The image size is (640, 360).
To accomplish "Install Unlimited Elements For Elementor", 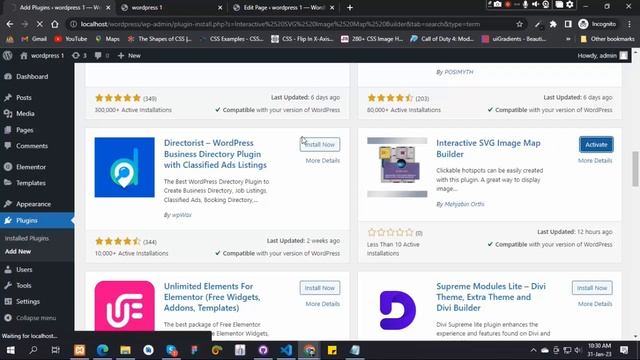I will tap(320, 288).
